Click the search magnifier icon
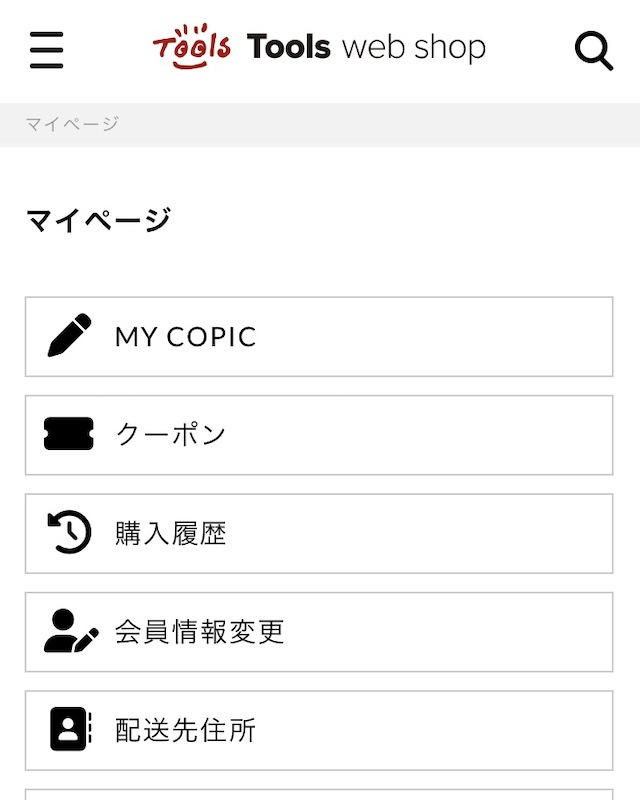Viewport: 640px width, 800px height. [594, 51]
